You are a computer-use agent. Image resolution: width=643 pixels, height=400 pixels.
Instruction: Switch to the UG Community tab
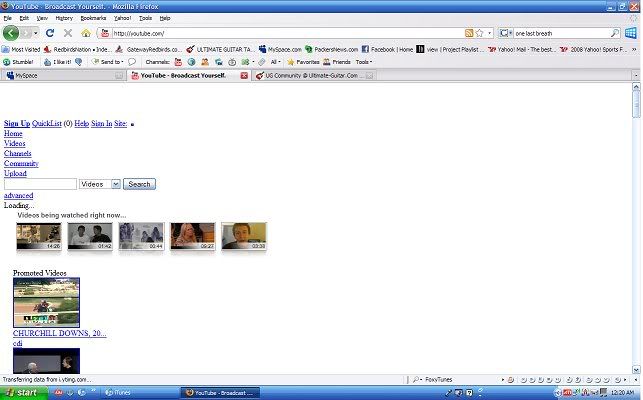coord(314,75)
